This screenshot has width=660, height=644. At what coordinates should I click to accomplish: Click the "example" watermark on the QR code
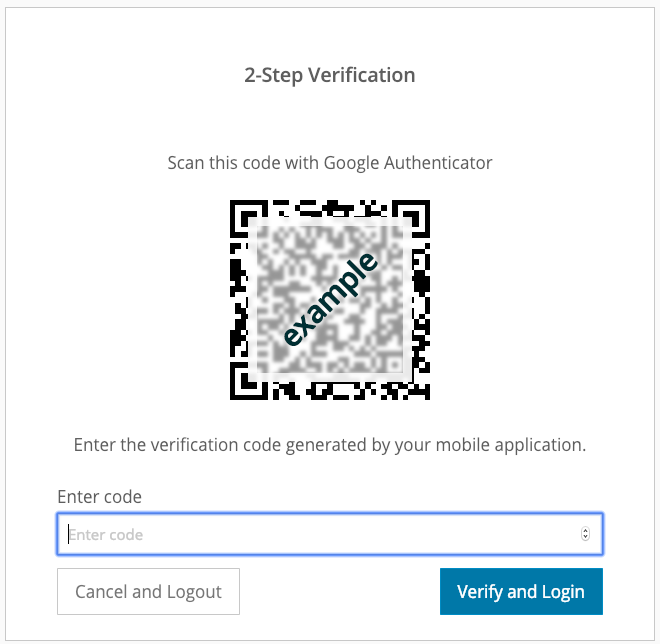pos(330,299)
